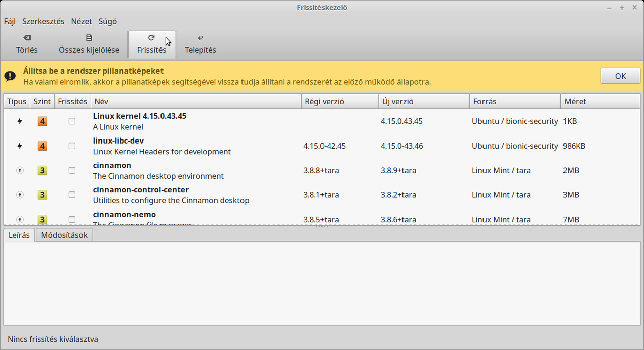Click description text A Linux kernel

(118, 127)
